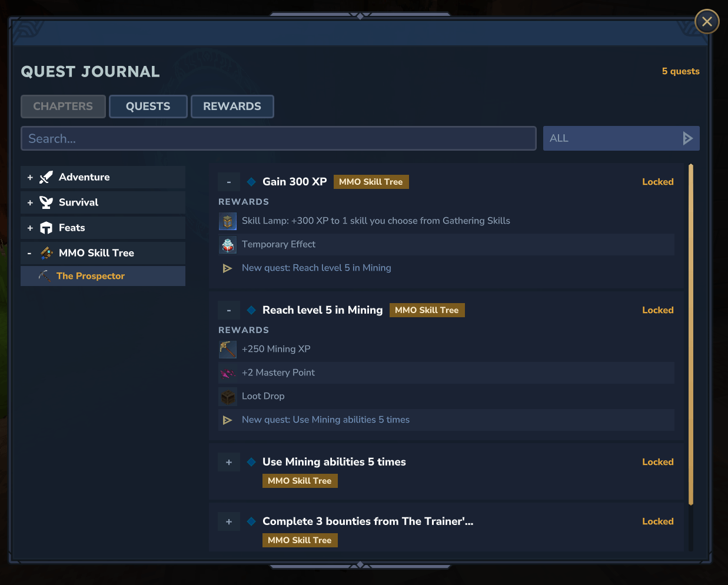Follow New quest: Use Mining abilities 5 times link

325,420
